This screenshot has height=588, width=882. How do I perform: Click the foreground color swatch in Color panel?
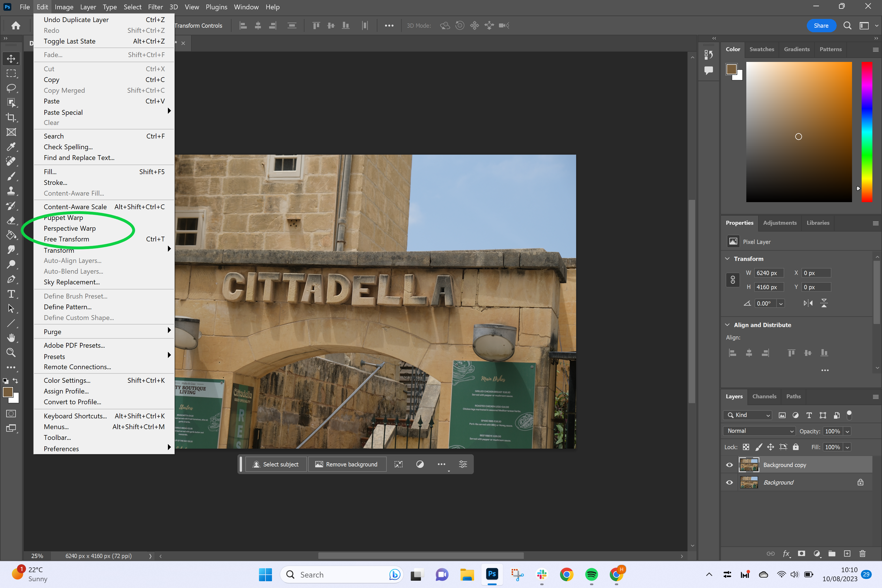731,69
